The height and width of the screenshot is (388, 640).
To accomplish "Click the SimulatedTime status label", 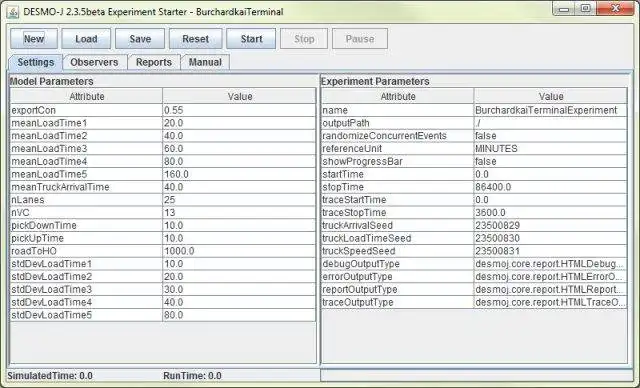I will point(50,376).
